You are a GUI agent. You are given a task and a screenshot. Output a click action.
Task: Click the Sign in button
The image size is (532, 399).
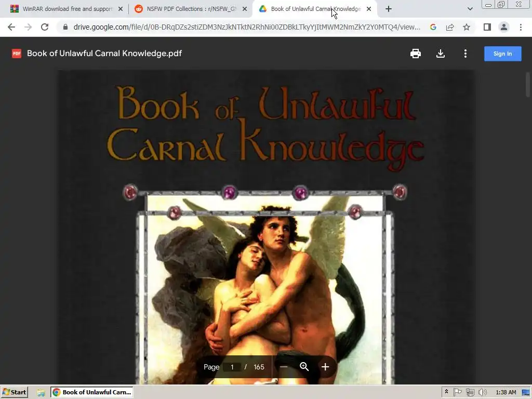[x=502, y=54]
